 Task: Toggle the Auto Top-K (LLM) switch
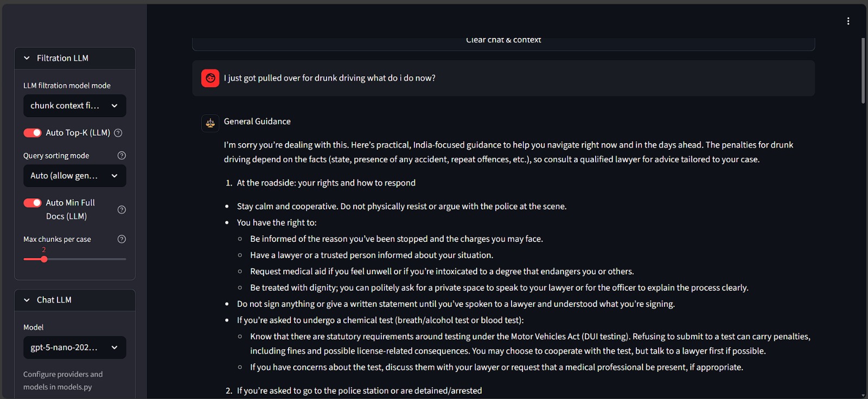[x=33, y=133]
